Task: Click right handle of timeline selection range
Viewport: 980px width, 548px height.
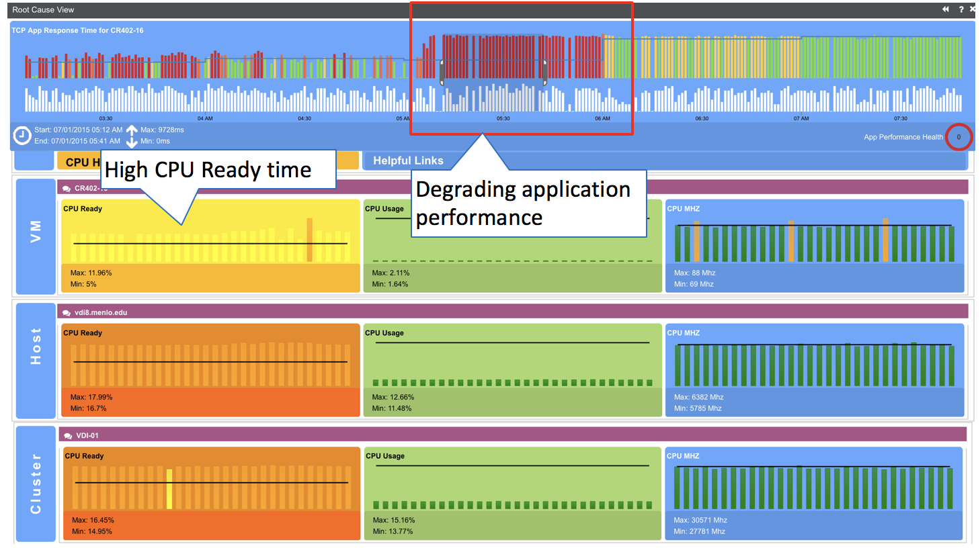Action: 544,73
